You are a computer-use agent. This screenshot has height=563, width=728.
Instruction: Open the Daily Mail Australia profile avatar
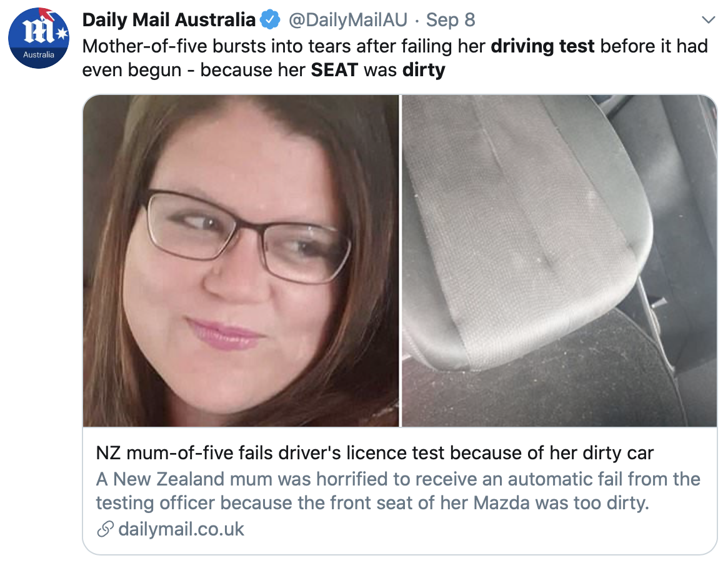point(39,38)
